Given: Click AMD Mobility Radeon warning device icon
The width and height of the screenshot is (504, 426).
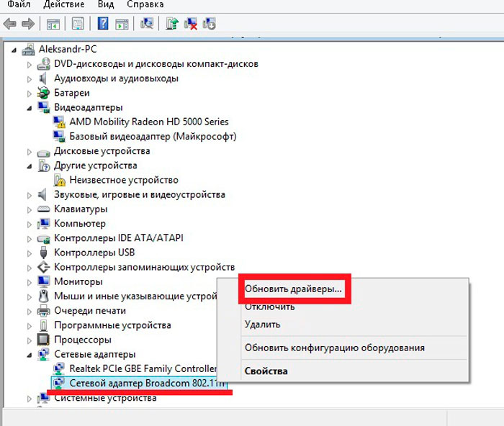Looking at the screenshot, I should (x=59, y=122).
